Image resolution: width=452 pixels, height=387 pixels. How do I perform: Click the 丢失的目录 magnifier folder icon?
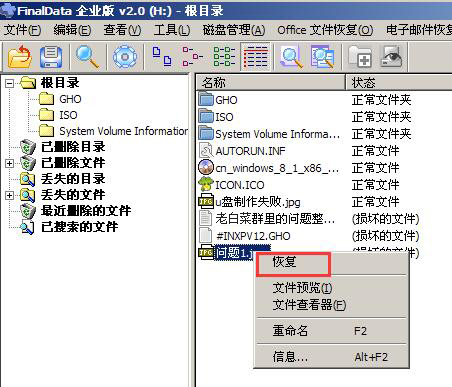click(28, 179)
